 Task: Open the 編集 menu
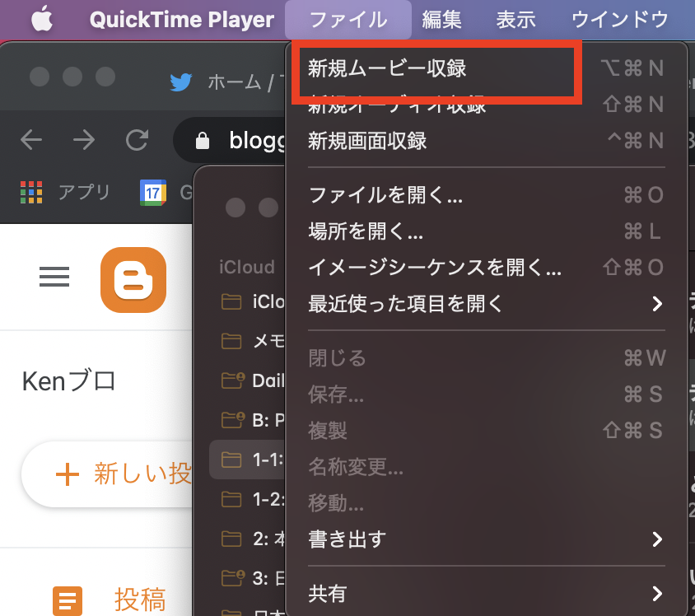click(x=441, y=20)
